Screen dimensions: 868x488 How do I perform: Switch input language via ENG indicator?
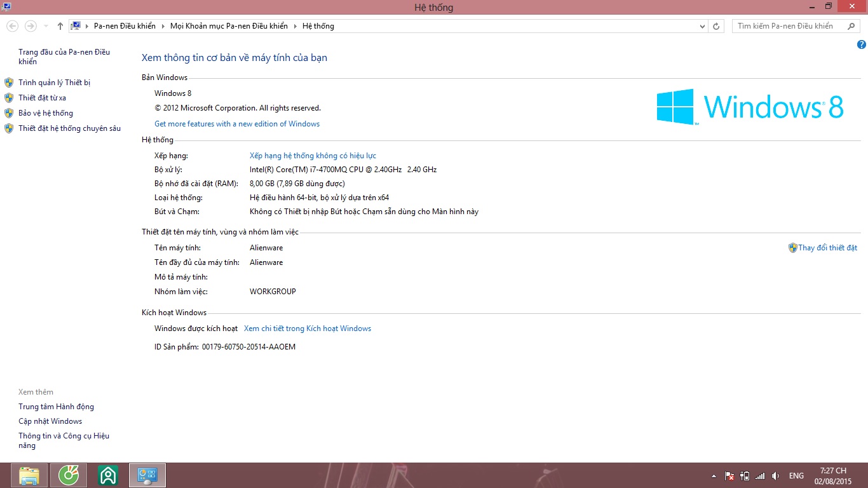pos(796,475)
